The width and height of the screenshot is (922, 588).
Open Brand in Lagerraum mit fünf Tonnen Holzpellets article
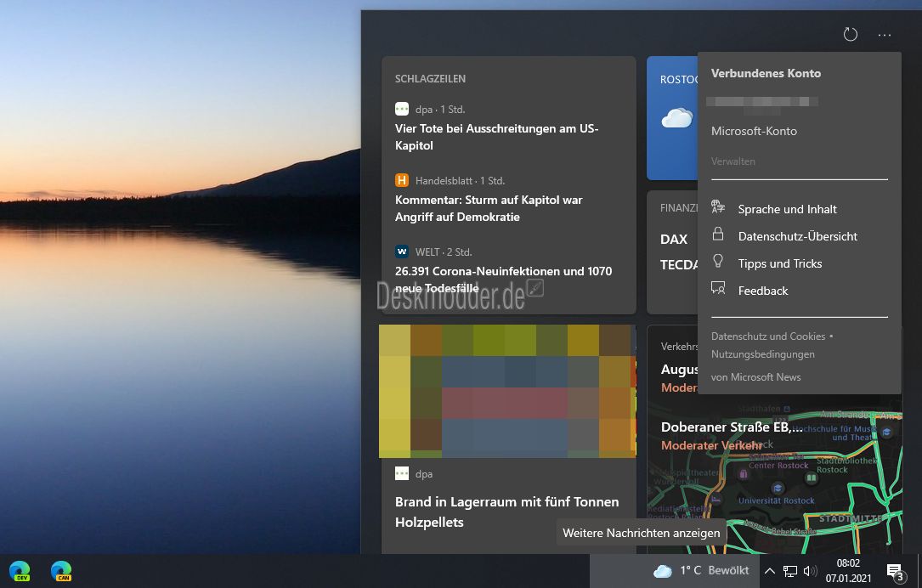click(506, 512)
